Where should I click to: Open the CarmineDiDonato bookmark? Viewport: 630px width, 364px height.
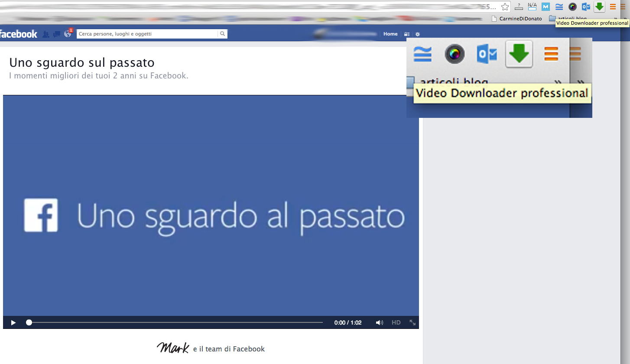pyautogui.click(x=516, y=19)
